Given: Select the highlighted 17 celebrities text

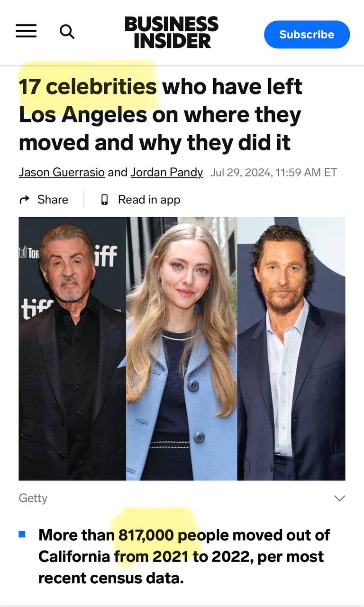Looking at the screenshot, I should [88, 87].
